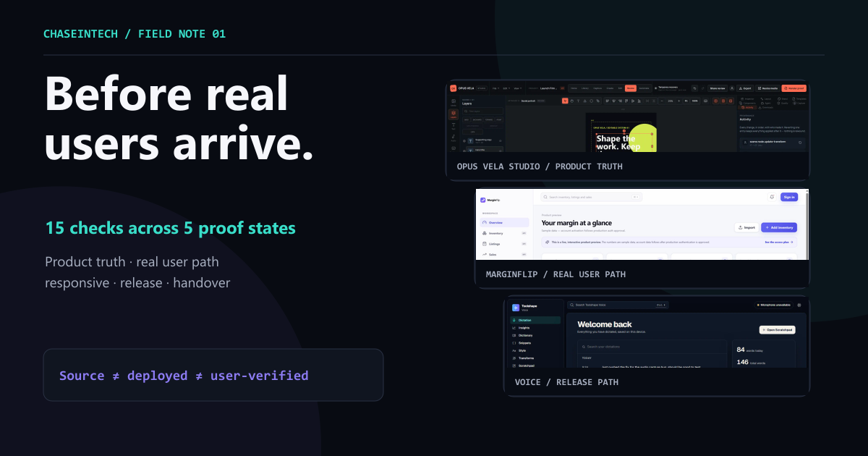The image size is (868, 456).
Task: Open the File menu in Opus Vela
Action: coord(495,88)
